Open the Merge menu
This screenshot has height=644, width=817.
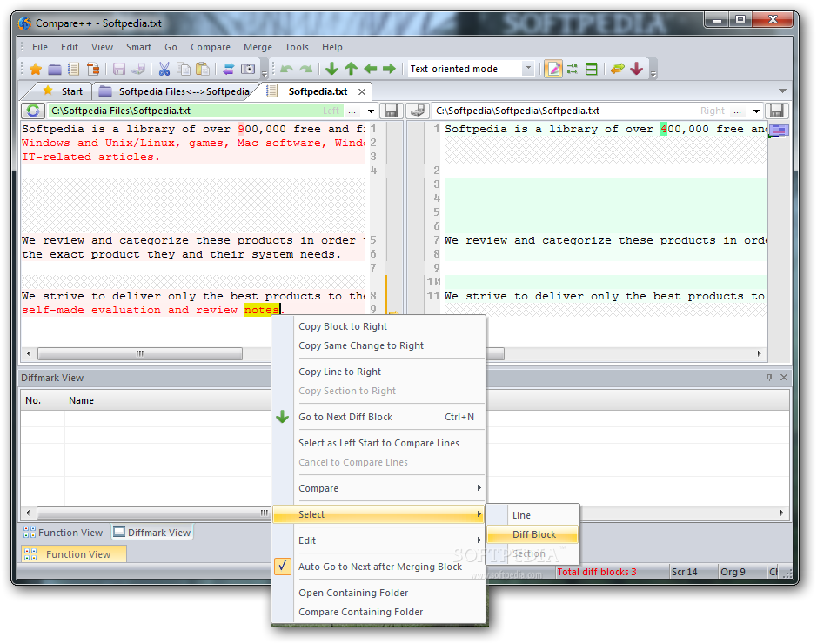tap(258, 47)
